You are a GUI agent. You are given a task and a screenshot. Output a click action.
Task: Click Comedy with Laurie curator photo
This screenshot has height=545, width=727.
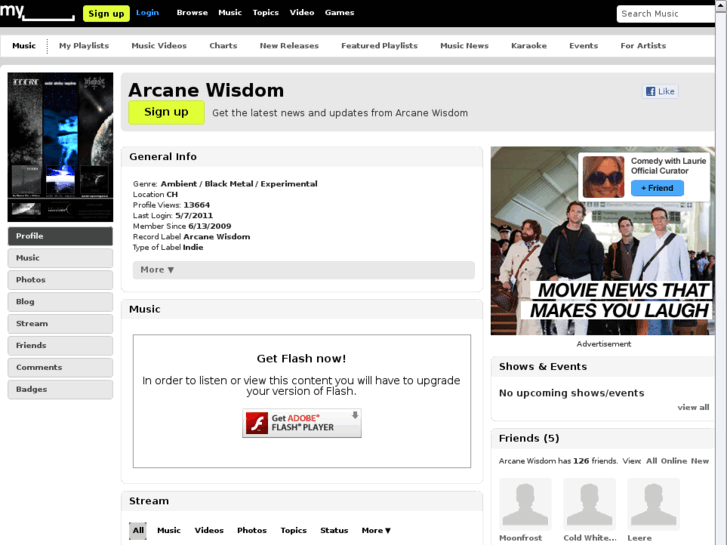coord(603,177)
